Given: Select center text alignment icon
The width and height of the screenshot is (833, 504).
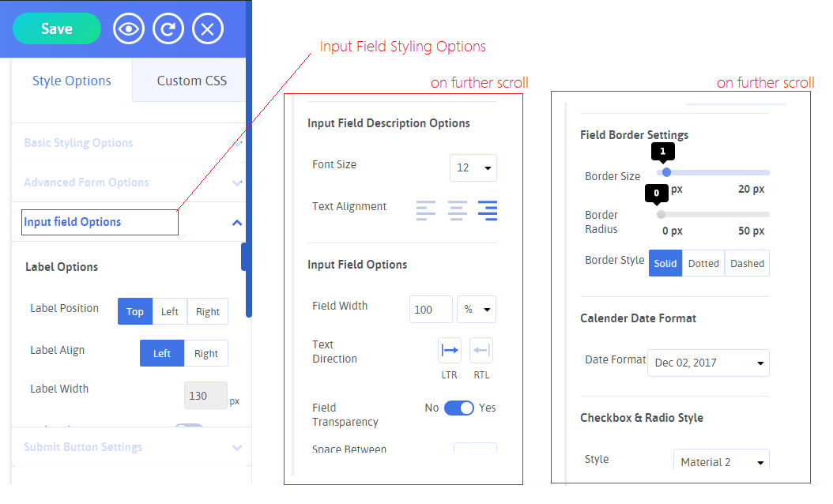Looking at the screenshot, I should pos(457,210).
